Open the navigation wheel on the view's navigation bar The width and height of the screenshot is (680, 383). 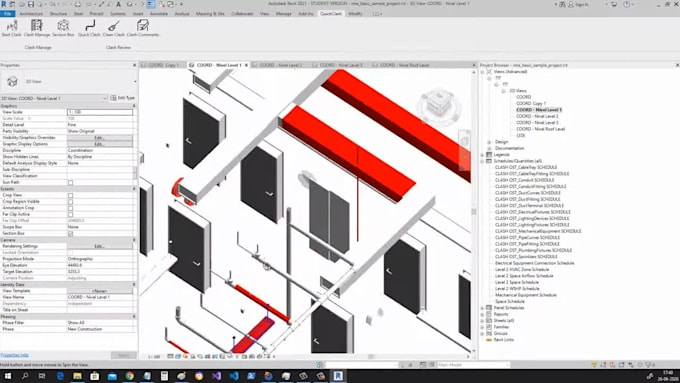pyautogui.click(x=465, y=141)
